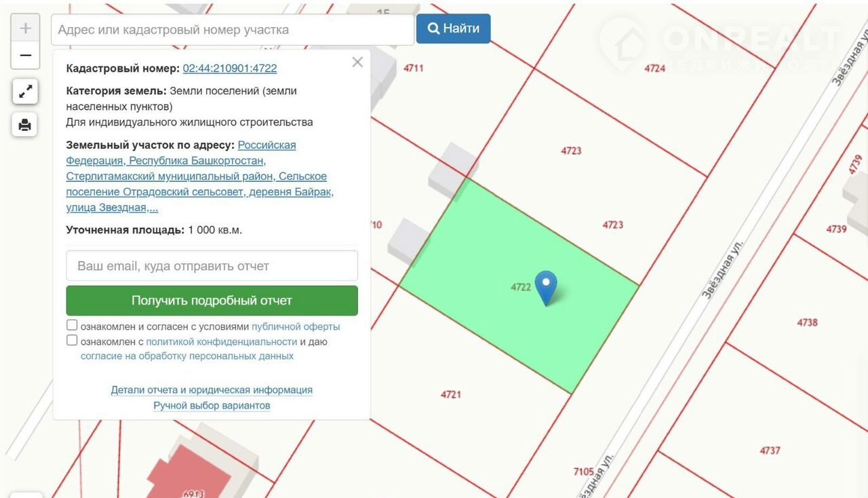
Task: Check the privacy policy consent checkbox
Action: tap(72, 341)
